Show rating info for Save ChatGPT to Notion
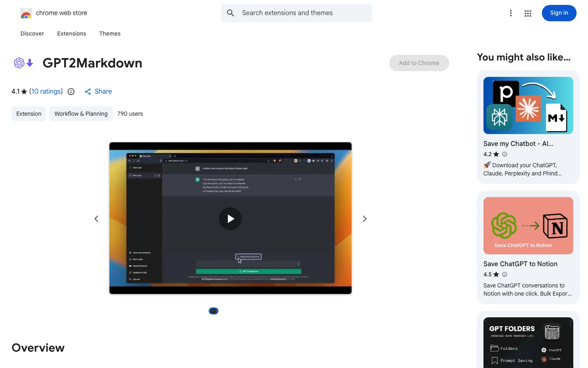588x368 pixels. (505, 274)
